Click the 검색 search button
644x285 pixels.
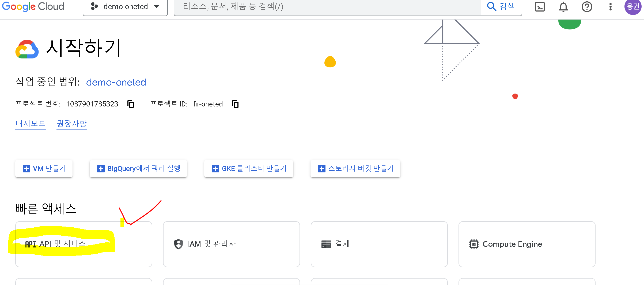coord(501,7)
